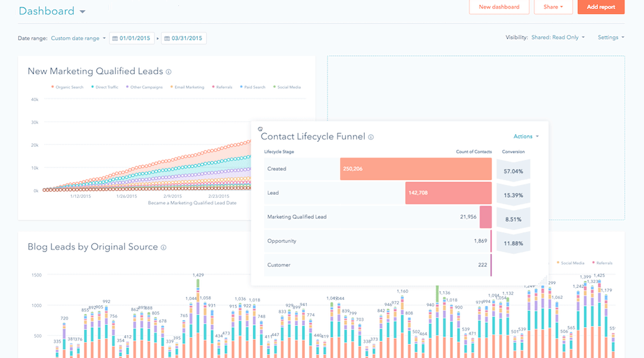Open the Dashboard title dropdown
The height and width of the screenshot is (358, 644).
tap(52, 11)
